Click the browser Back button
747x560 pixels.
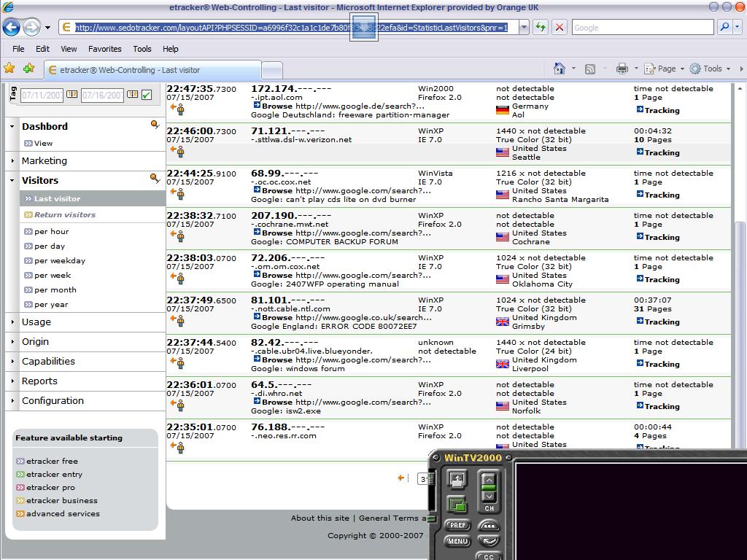pos(12,27)
